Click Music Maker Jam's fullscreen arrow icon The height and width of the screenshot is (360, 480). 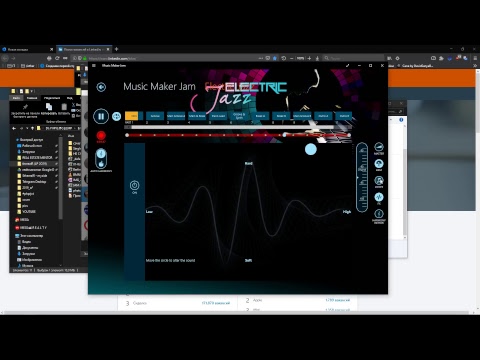point(348,66)
